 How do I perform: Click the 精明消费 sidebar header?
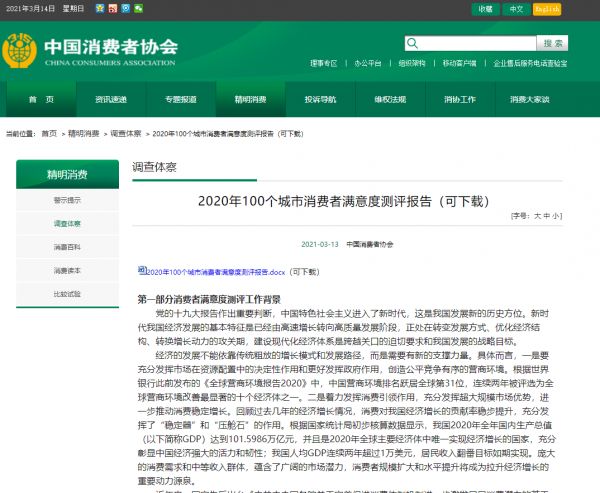tap(67, 175)
